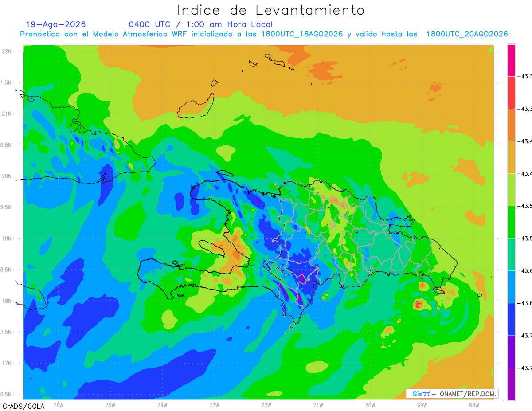The image size is (532, 411).
Task: Click the 'GrADS/COLA' credit label
Action: pyautogui.click(x=23, y=406)
